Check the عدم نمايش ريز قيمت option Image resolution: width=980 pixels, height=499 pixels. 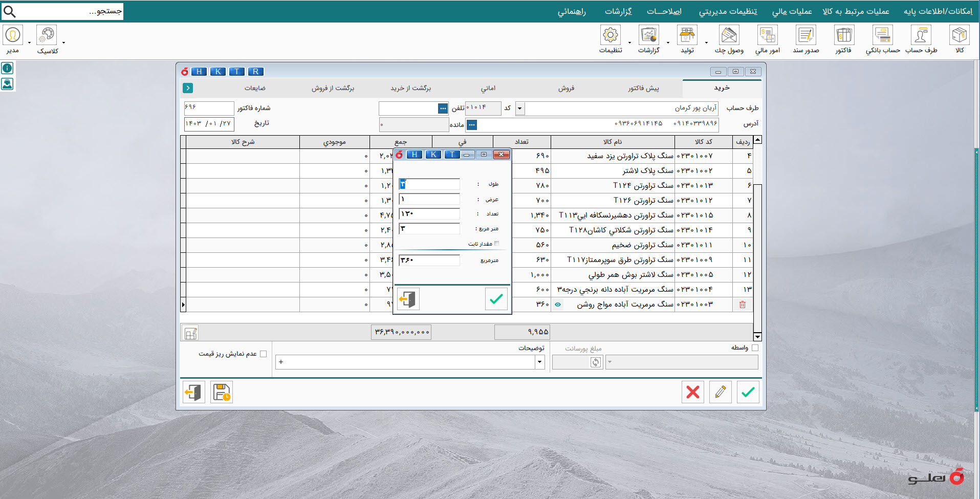pyautogui.click(x=264, y=354)
